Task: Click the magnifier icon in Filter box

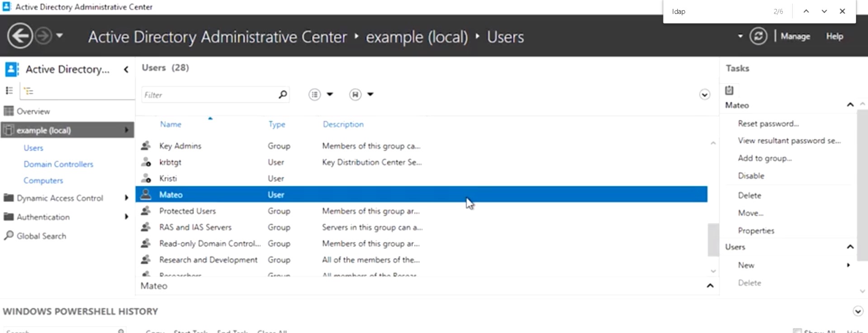Action: [x=283, y=94]
